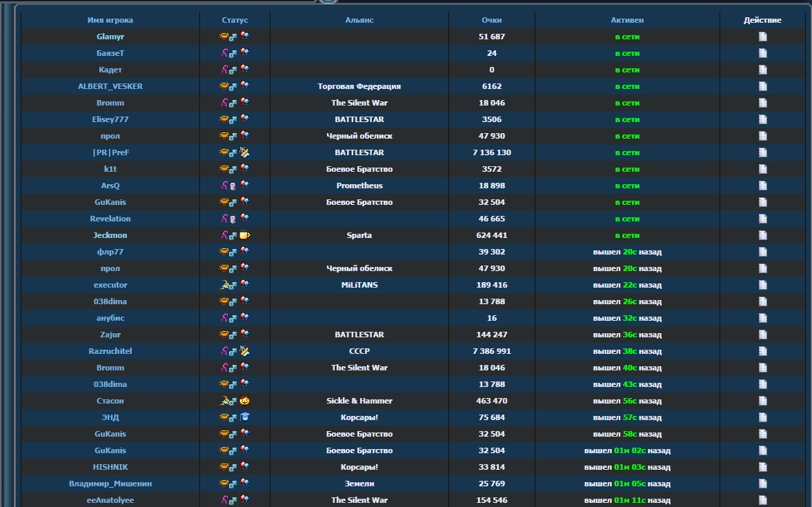812x507 pixels.
Task: Click the action note icon for Razruchitel
Action: coord(762,351)
